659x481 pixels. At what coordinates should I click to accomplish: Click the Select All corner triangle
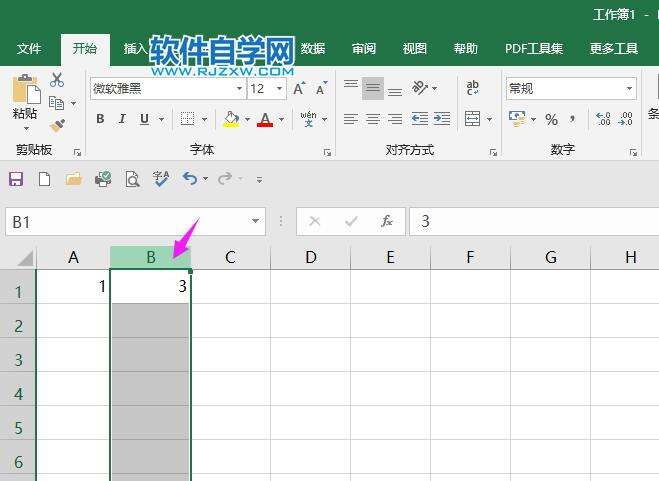click(x=26, y=258)
